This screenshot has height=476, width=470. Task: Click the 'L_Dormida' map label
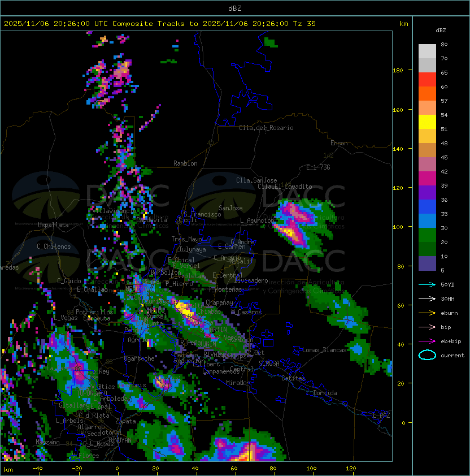coord(321,393)
